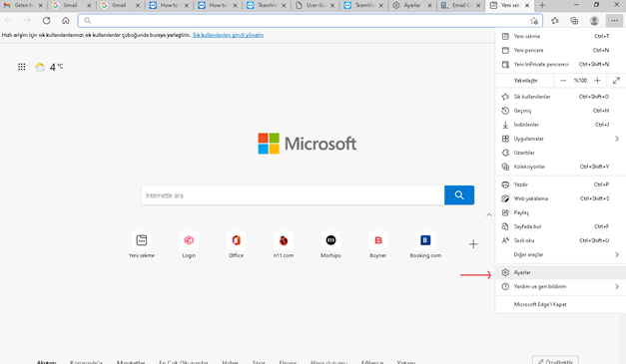This screenshot has width=626, height=364.
Task: Open the Yeni sekme quick link tile
Action: pos(142,244)
